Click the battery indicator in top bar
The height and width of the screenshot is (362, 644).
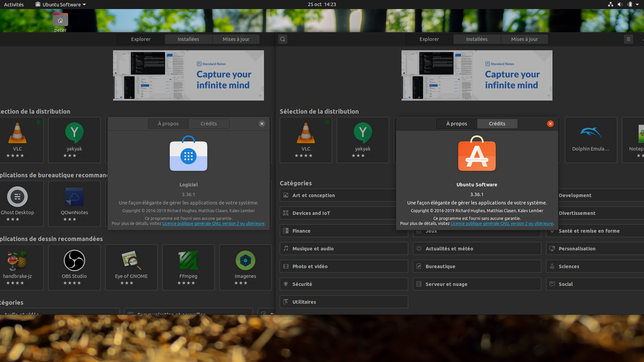coord(630,4)
